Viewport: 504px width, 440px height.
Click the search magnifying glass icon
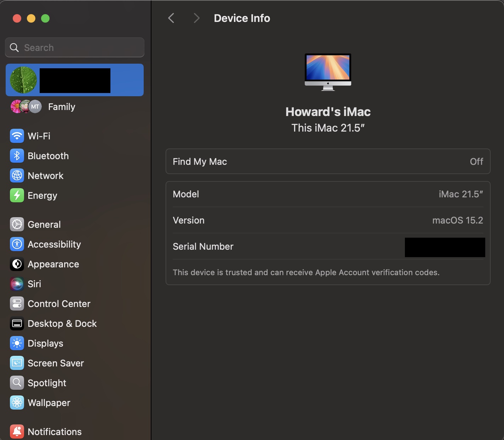[x=14, y=47]
